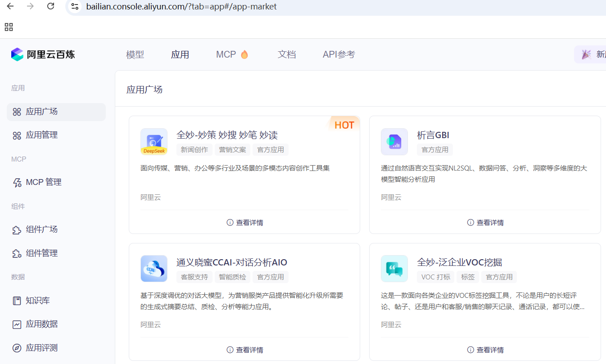Click the 通义晓蜜CCAI cloud app icon
This screenshot has width=606, height=364.
154,269
